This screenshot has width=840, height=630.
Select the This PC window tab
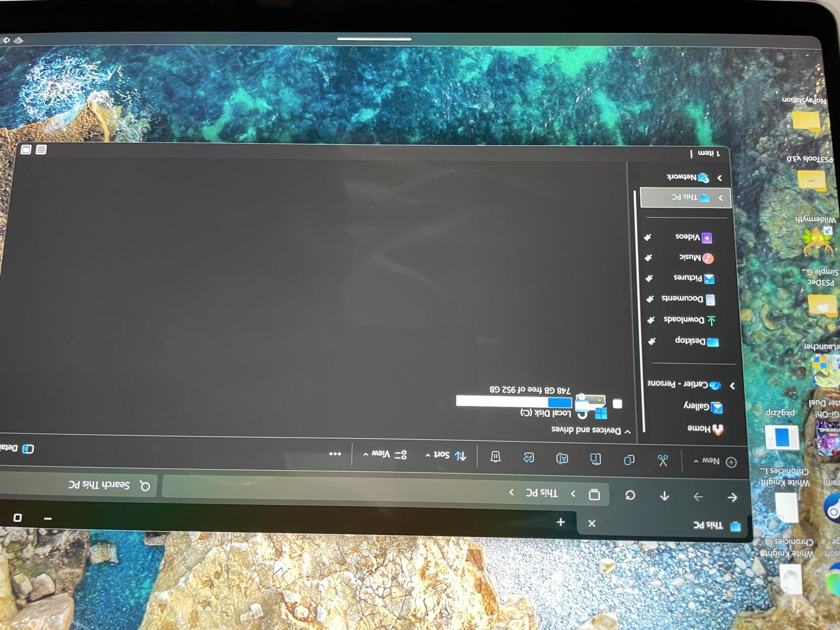click(708, 526)
